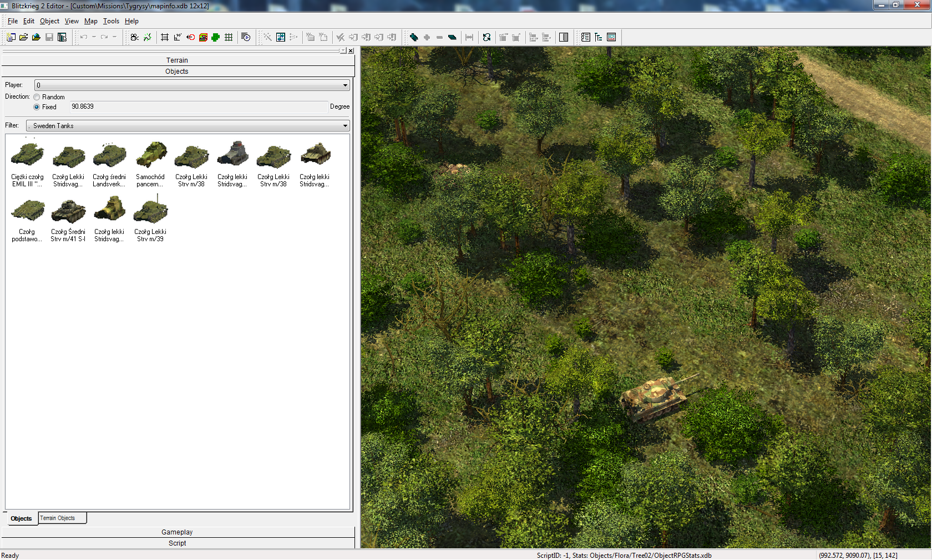The height and width of the screenshot is (560, 932).
Task: Click the New map toolbar icon
Action: coord(11,37)
